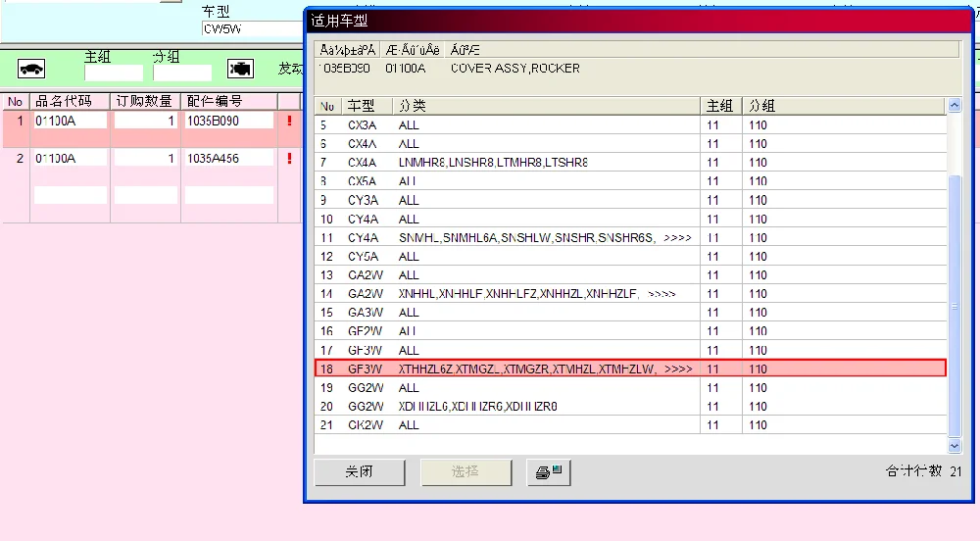Click COVER ASSY,ROCKER description text
This screenshot has height=541, width=980.
[x=515, y=68]
